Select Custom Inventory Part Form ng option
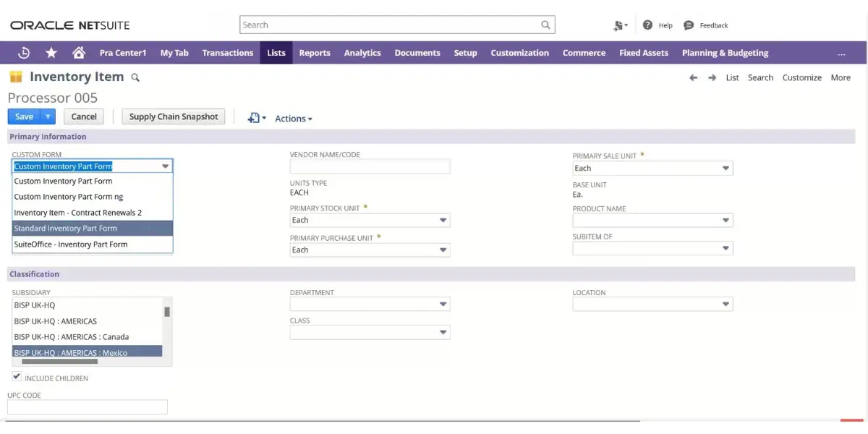Viewport: 868px width, 434px height. click(93, 197)
